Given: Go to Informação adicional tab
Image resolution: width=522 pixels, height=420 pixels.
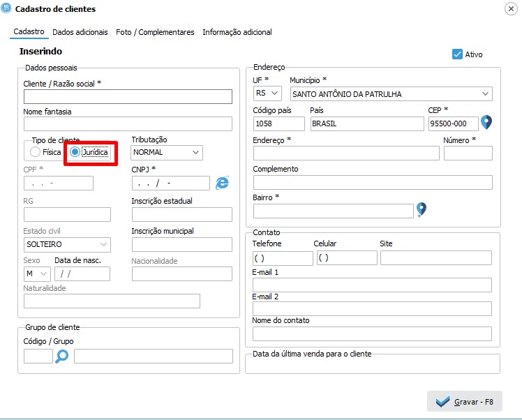Looking at the screenshot, I should coord(237,32).
